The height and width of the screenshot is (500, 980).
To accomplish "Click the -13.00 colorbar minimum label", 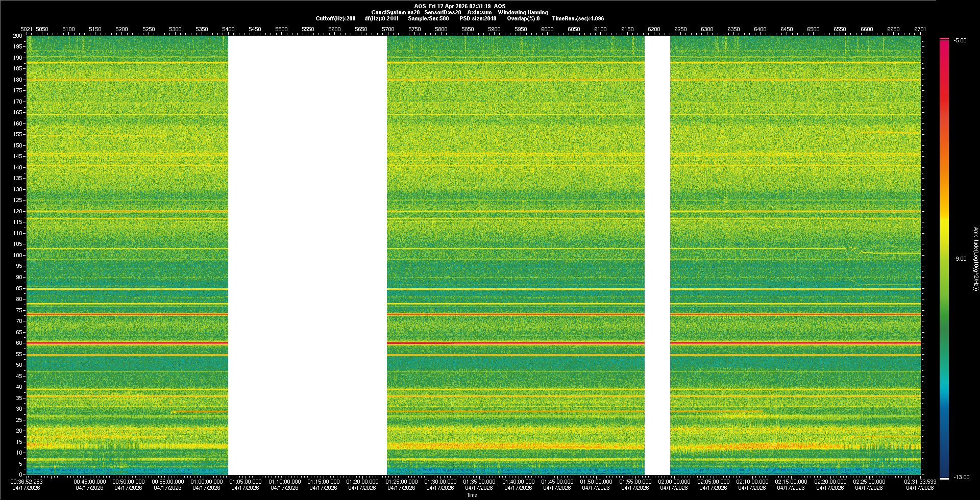I will point(962,478).
